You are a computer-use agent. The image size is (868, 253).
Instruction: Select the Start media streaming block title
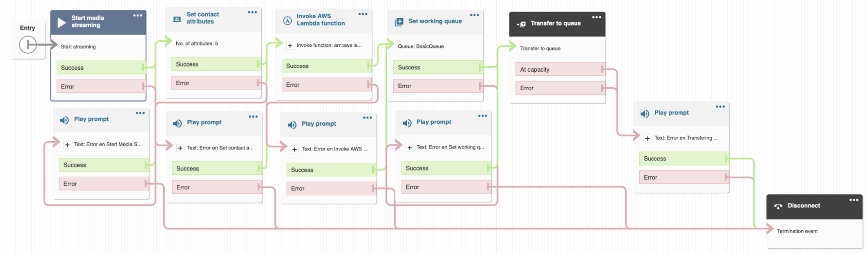tap(88, 22)
